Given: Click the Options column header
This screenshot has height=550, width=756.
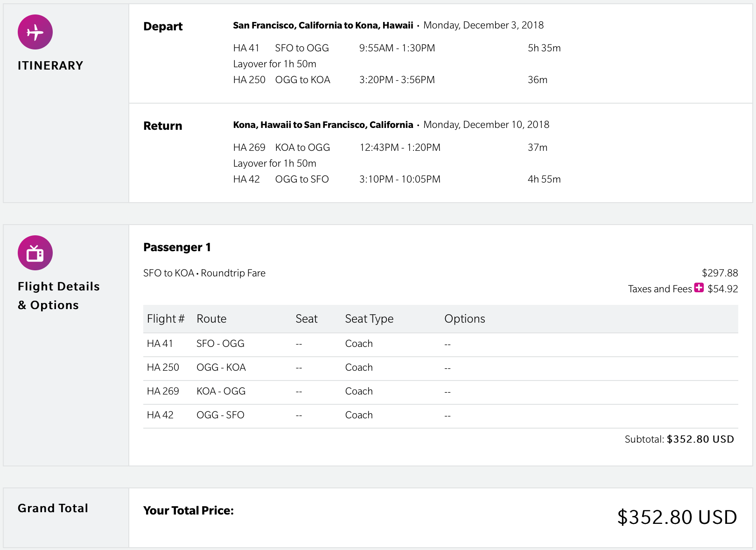Looking at the screenshot, I should (x=465, y=319).
